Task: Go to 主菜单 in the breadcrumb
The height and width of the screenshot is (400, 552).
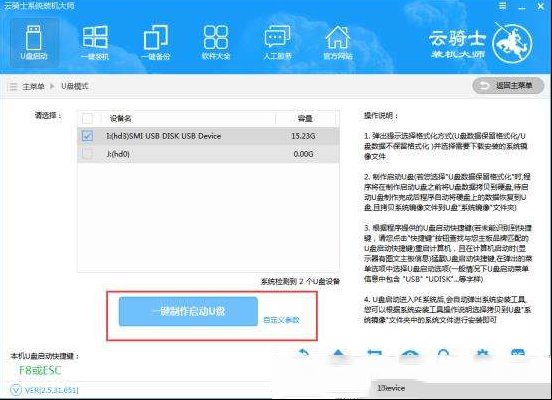Action: pyautogui.click(x=33, y=86)
